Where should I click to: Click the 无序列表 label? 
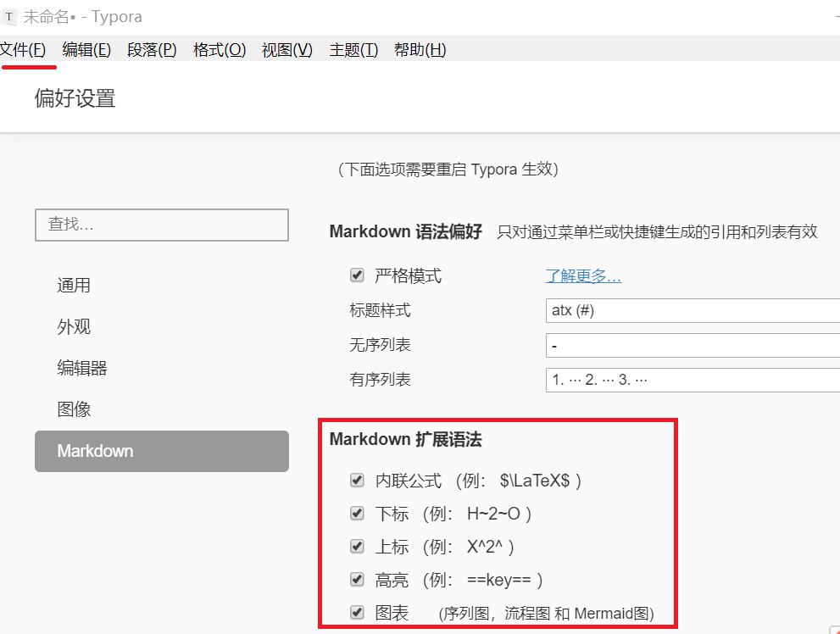pyautogui.click(x=380, y=345)
